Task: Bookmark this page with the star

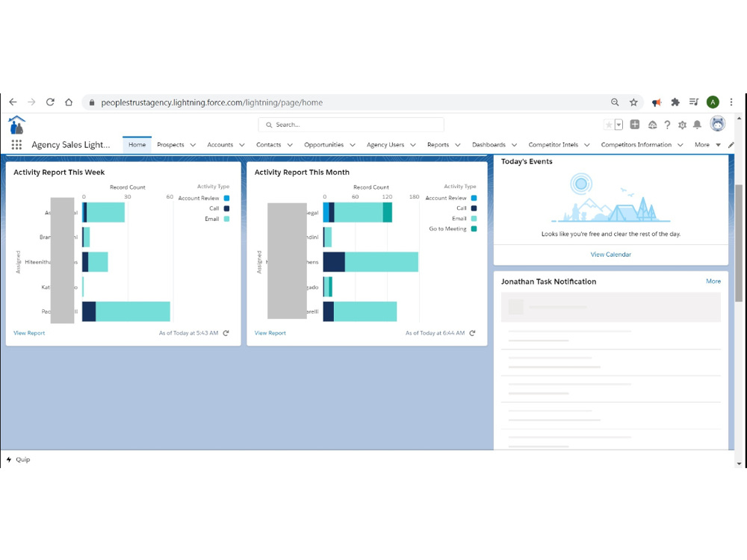Action: [x=633, y=102]
